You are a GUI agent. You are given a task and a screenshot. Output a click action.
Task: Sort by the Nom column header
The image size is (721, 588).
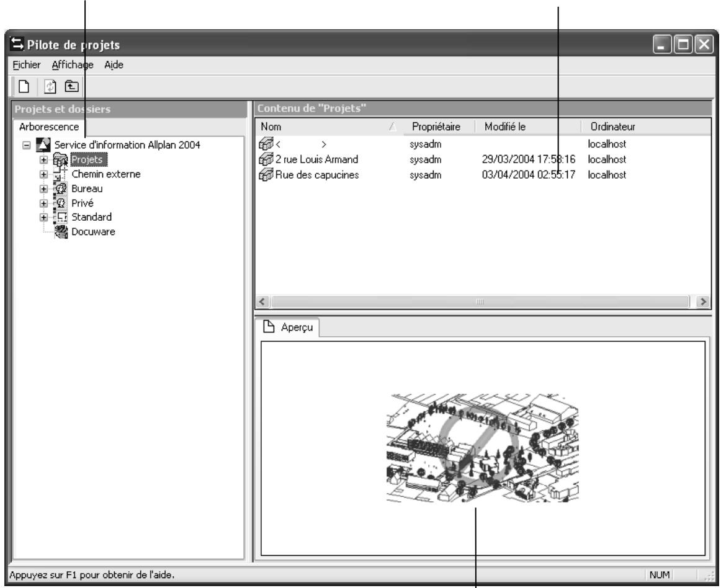(329, 127)
